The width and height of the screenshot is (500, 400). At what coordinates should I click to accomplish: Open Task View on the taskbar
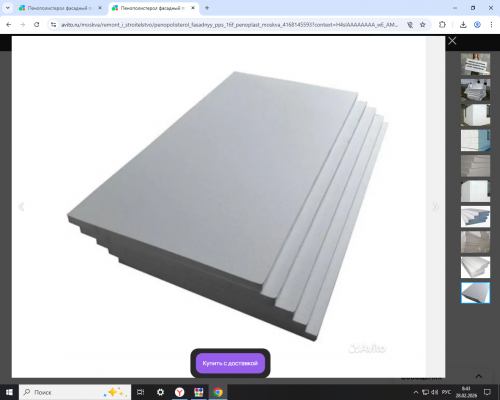141,392
